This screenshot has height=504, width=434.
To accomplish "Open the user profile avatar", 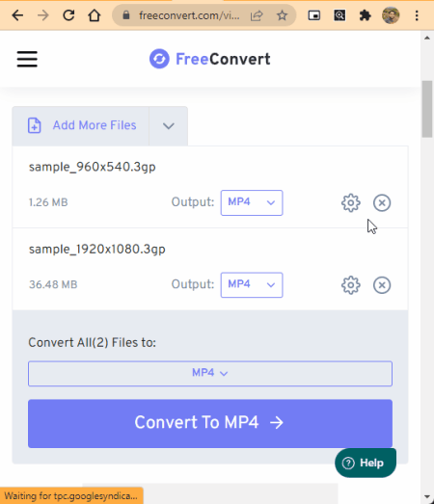I will tap(391, 15).
